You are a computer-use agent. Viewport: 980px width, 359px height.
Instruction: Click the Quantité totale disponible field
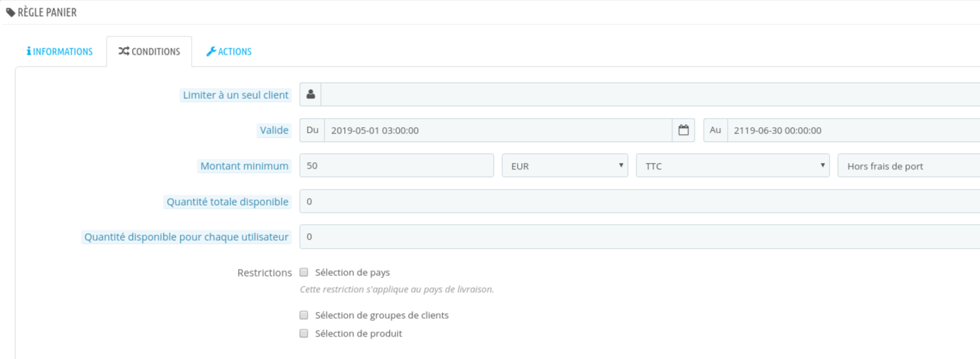640,201
